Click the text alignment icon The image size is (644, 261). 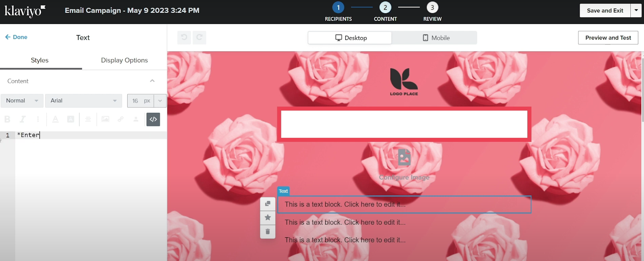(x=88, y=119)
